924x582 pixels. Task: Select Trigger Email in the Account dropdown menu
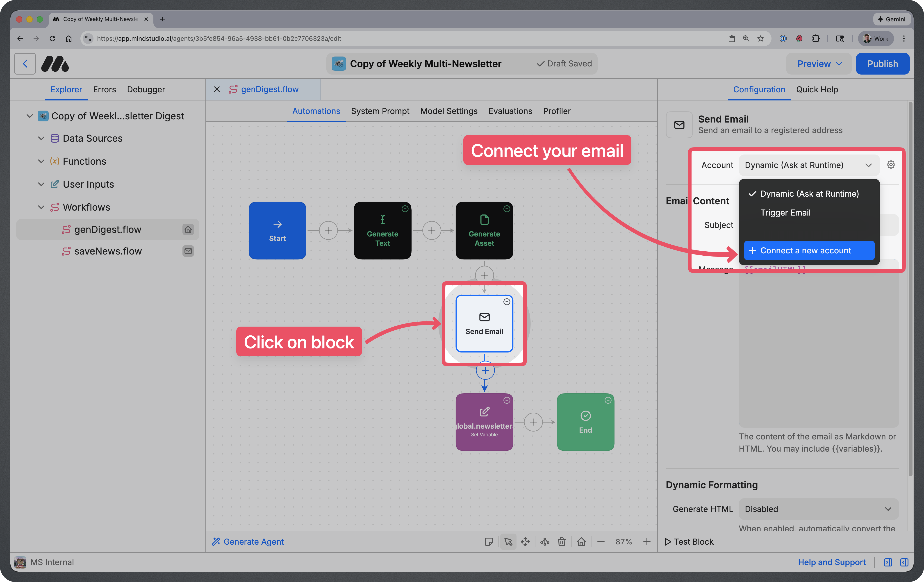pos(785,213)
